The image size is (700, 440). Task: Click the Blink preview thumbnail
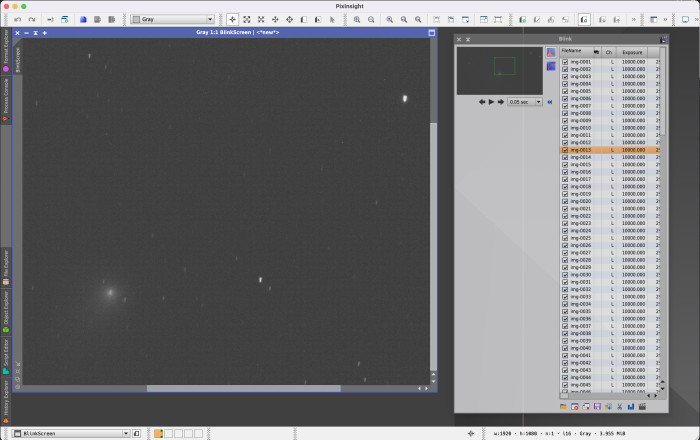coord(500,71)
